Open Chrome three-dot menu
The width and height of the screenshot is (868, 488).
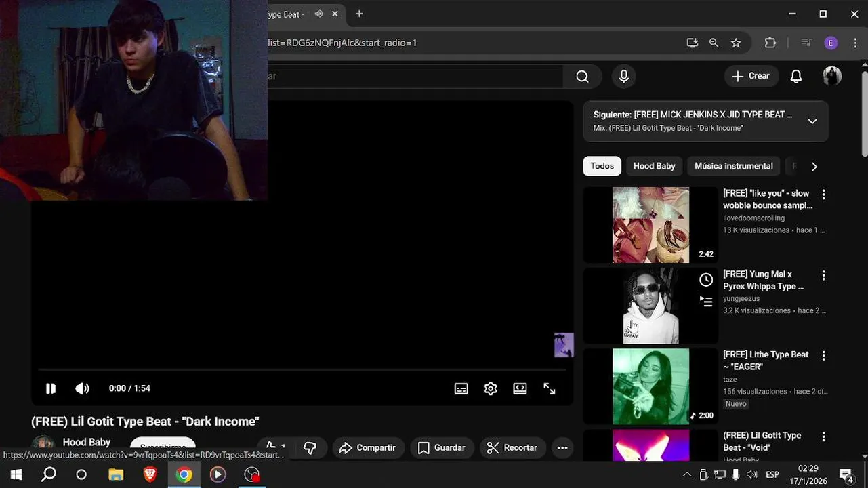855,43
